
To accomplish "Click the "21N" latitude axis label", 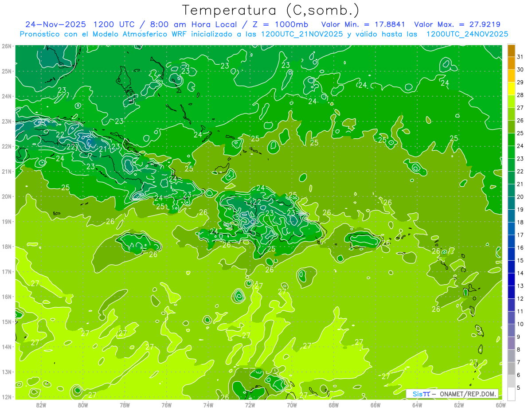I will tap(7, 171).
